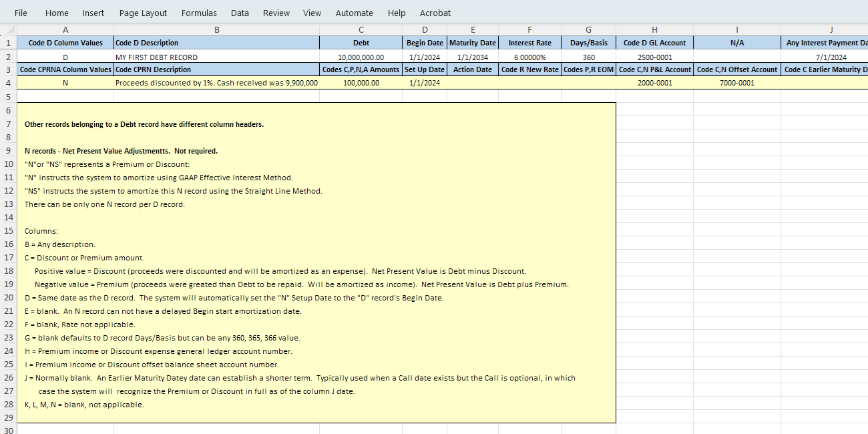Viewport: 868px width, 434px height.
Task: Select column F header
Action: (x=530, y=29)
